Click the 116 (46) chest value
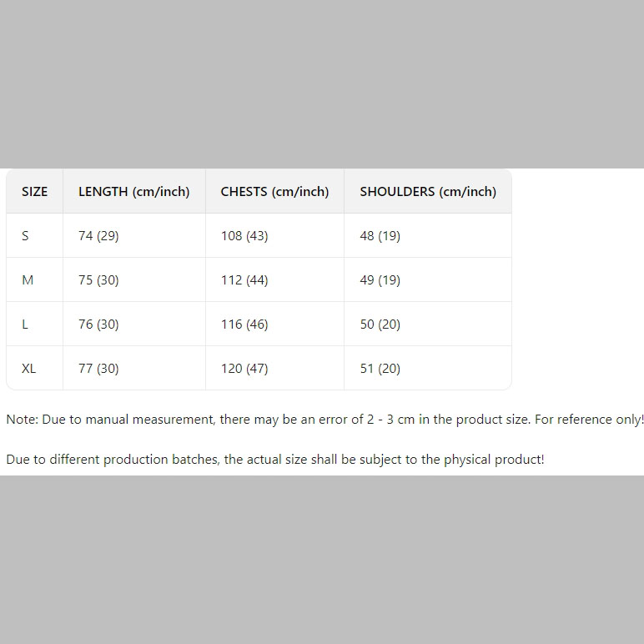The width and height of the screenshot is (644, 644). [x=244, y=324]
